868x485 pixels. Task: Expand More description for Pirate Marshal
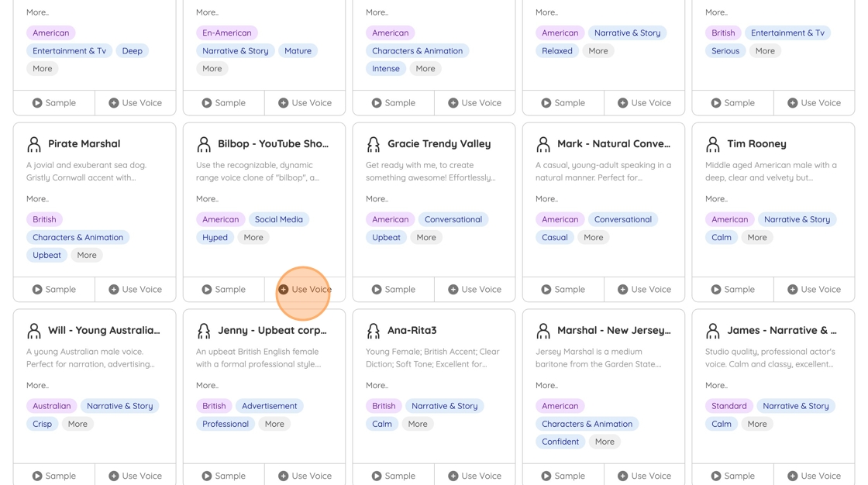coord(37,199)
